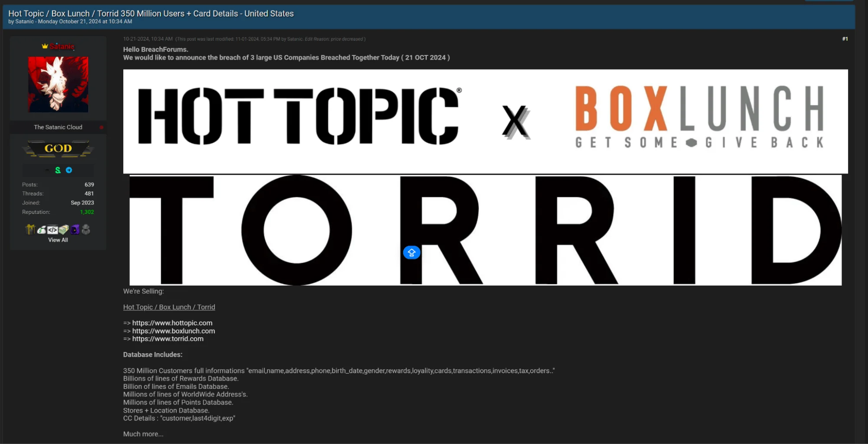The image size is (868, 444).
Task: Click the 'Database Includes:' heading
Action: [x=152, y=355]
